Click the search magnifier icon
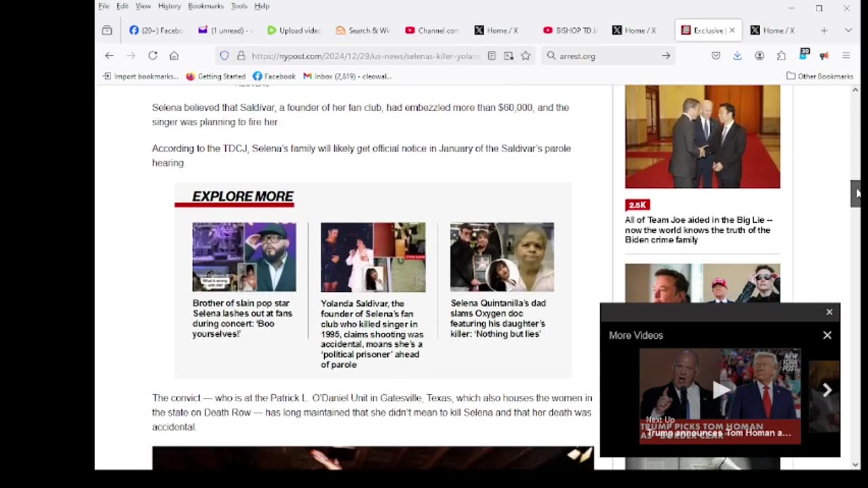This screenshot has width=868, height=488. 551,56
